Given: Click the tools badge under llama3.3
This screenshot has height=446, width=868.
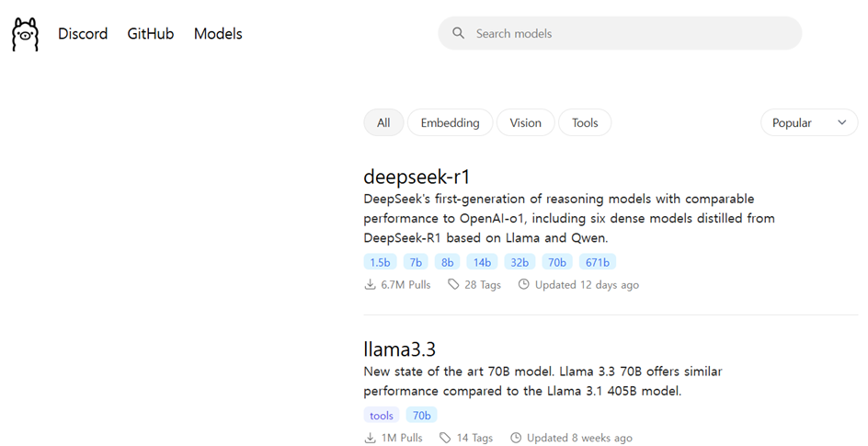Looking at the screenshot, I should (x=382, y=415).
